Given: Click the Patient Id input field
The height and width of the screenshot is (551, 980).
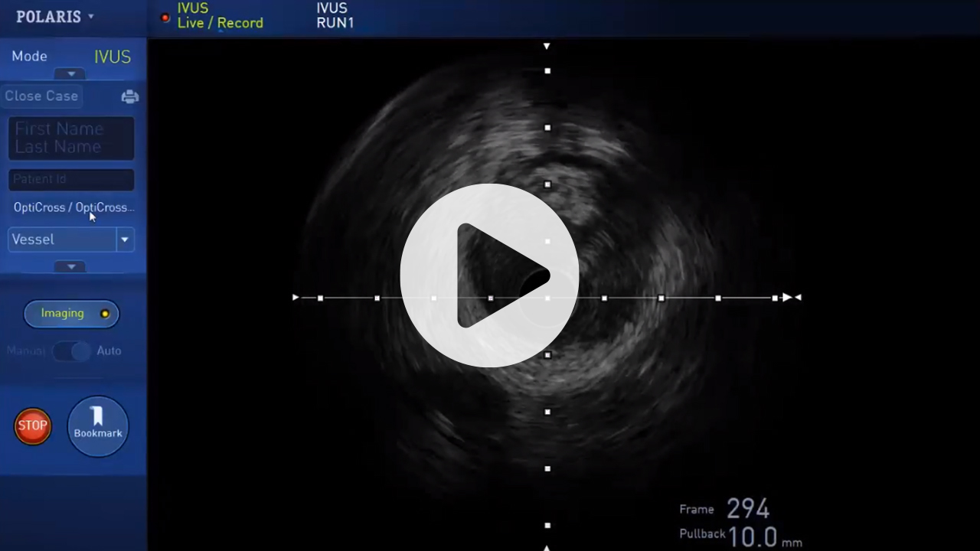Looking at the screenshot, I should coord(71,180).
